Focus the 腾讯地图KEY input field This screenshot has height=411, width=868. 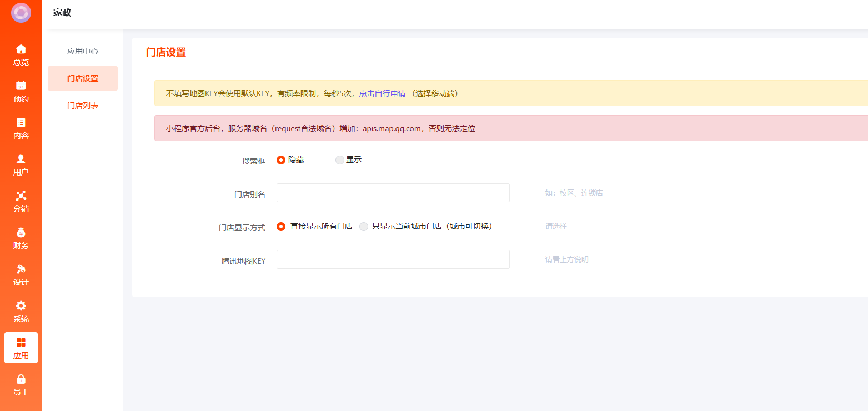(x=393, y=259)
